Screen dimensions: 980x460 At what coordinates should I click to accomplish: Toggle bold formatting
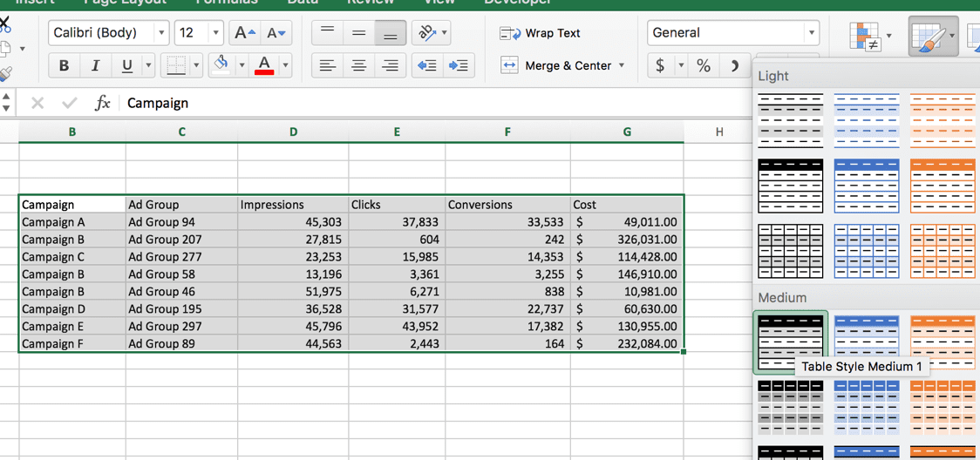(x=64, y=65)
